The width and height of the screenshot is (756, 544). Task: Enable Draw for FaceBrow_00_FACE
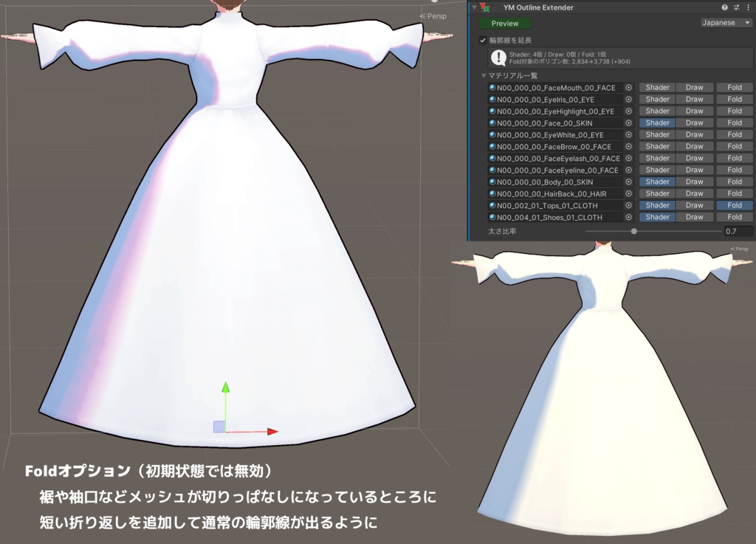pos(694,146)
